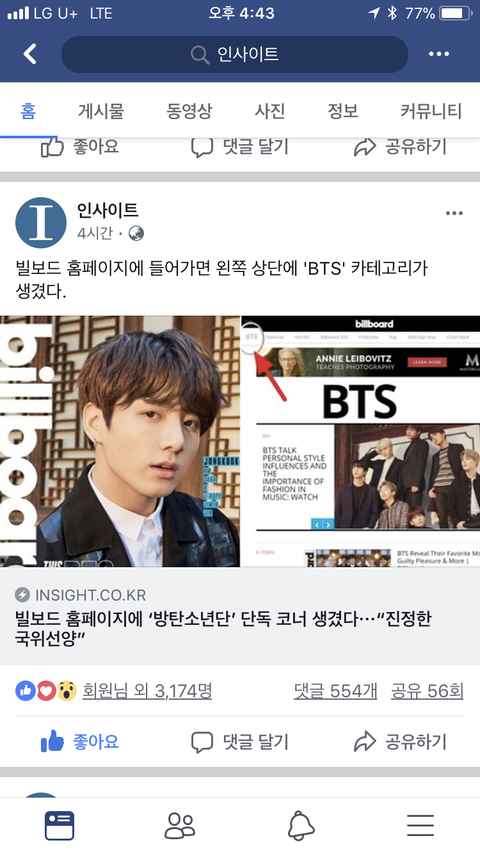Tap the 인사이트 search field
Viewport: 480px width, 854px height.
[235, 54]
